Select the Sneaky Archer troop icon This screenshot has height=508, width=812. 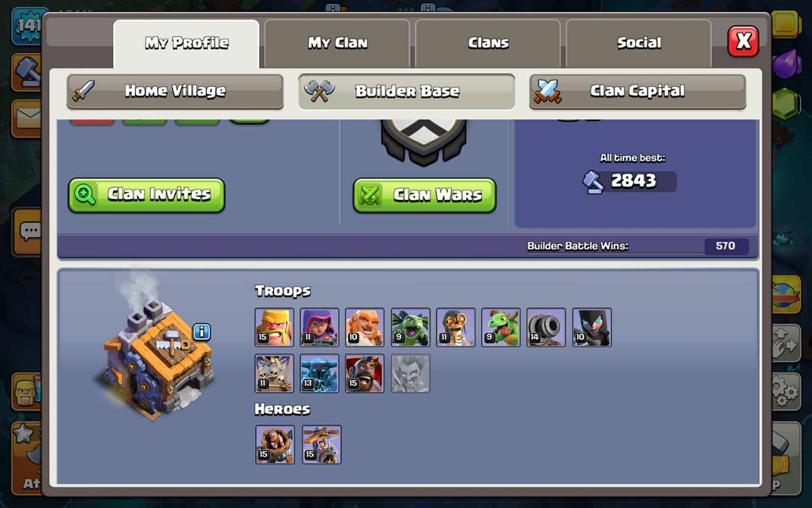[320, 327]
